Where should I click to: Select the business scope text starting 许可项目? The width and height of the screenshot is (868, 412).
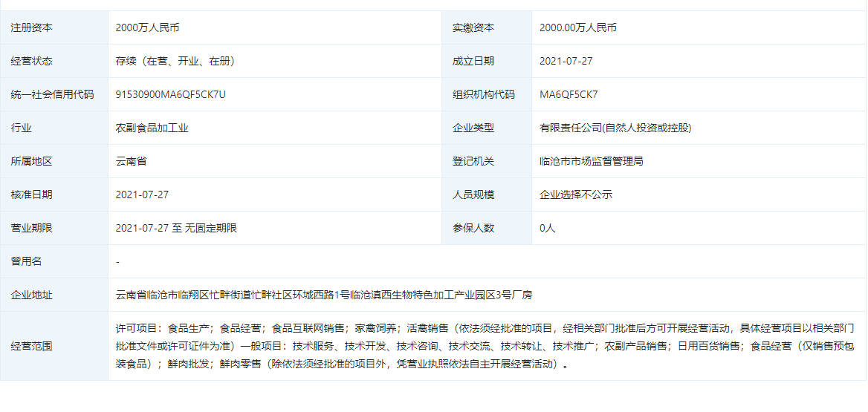[x=485, y=346]
